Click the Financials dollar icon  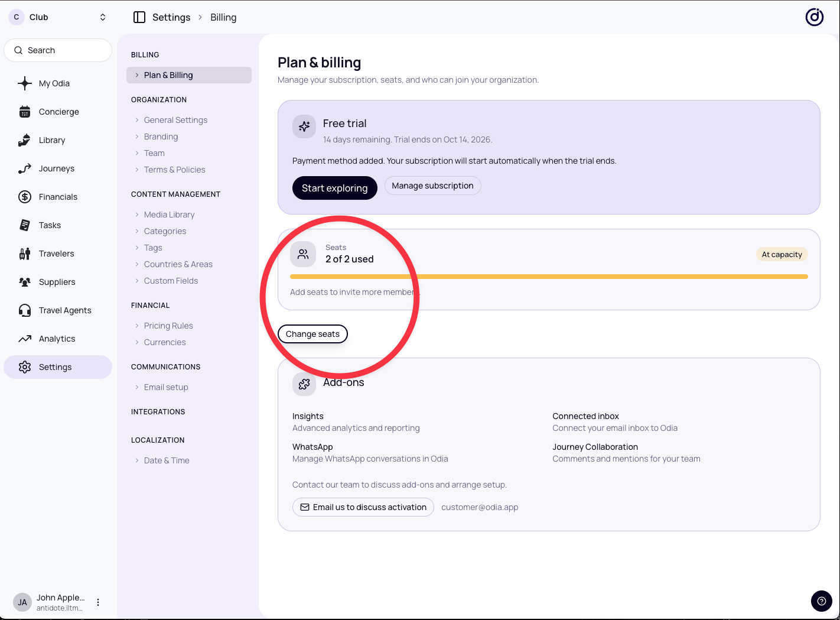coord(25,197)
